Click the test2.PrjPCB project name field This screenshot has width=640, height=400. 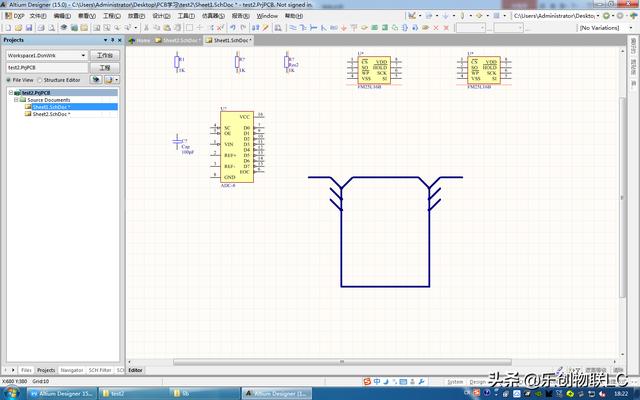click(x=47, y=68)
